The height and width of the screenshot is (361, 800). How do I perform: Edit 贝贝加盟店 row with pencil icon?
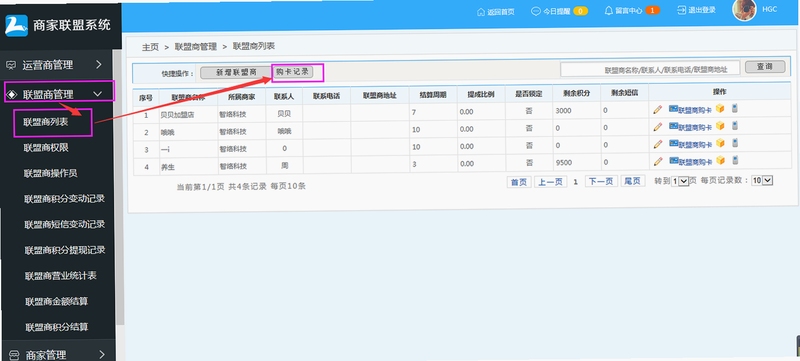(x=658, y=110)
